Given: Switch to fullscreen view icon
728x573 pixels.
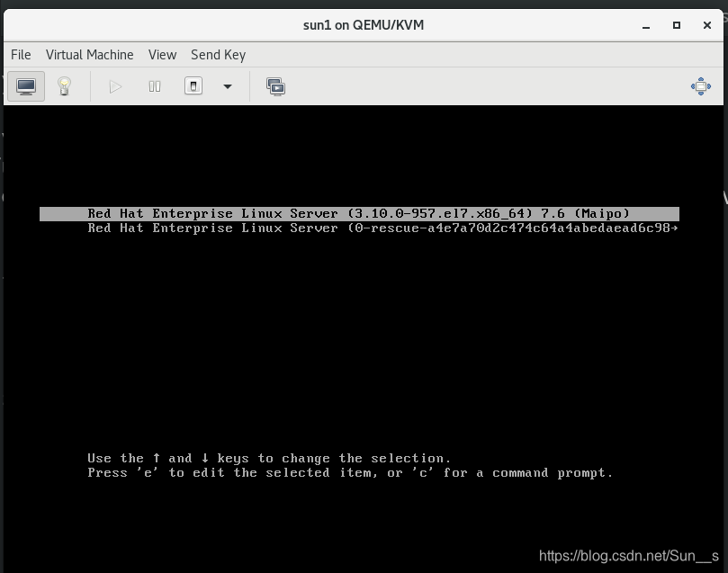Looking at the screenshot, I should pos(701,86).
